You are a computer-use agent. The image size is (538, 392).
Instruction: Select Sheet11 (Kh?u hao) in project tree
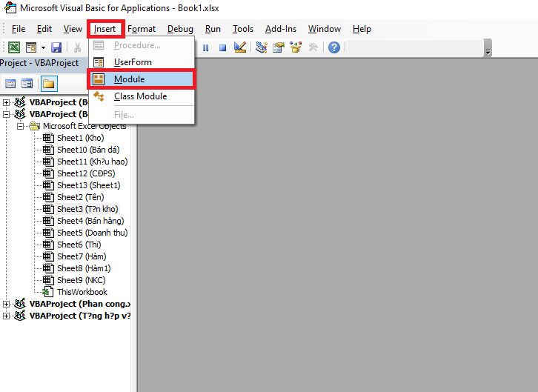[x=93, y=162]
